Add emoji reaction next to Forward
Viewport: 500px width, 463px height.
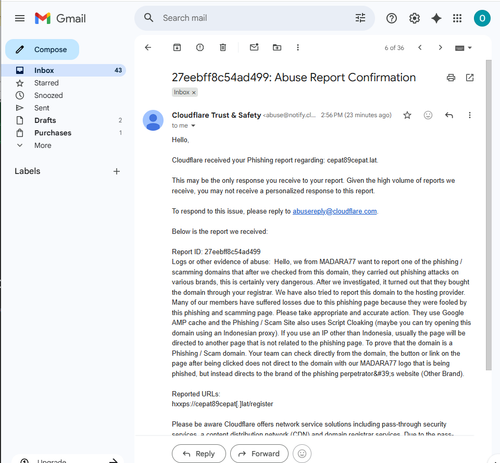302,453
